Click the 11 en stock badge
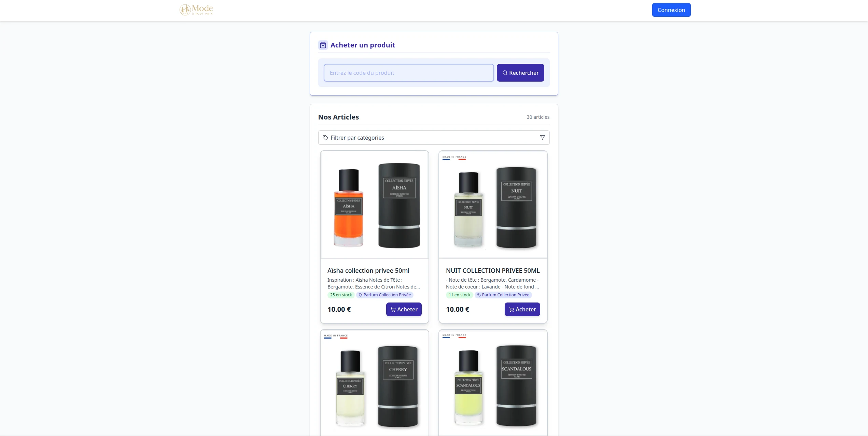The height and width of the screenshot is (436, 868). click(459, 295)
